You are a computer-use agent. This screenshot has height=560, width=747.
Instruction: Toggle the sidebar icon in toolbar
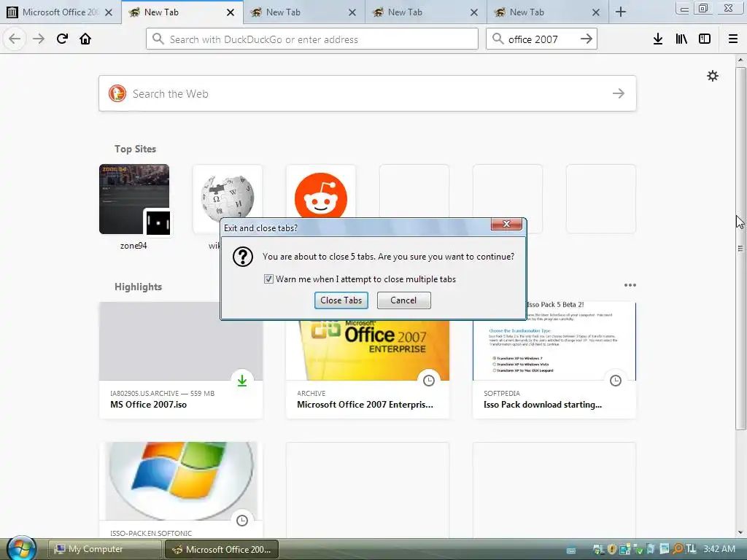705,39
